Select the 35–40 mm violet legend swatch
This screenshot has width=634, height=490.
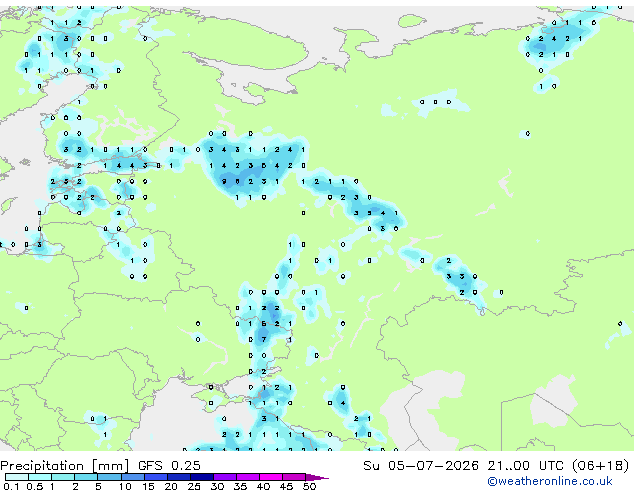coord(248,477)
